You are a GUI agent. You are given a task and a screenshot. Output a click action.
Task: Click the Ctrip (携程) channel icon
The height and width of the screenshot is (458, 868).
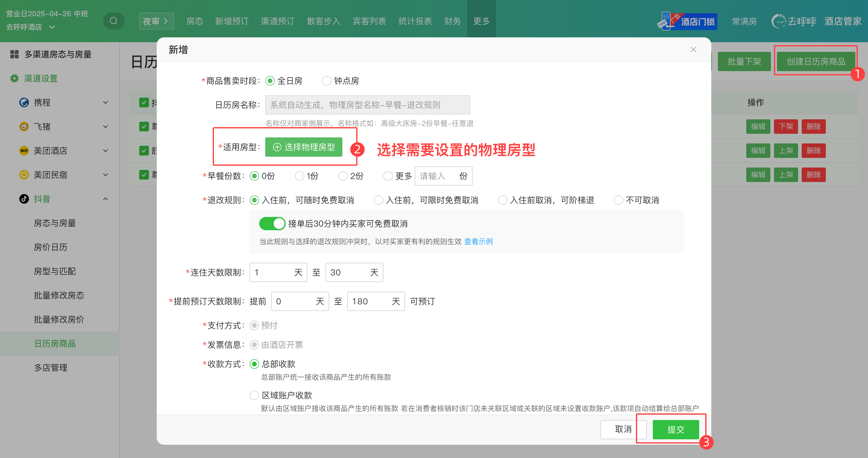pyautogui.click(x=24, y=102)
